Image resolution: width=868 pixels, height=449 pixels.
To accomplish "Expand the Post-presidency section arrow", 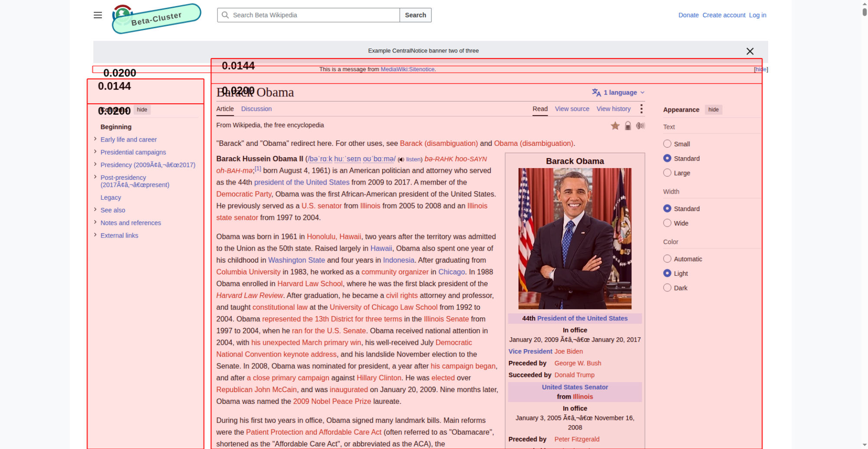I will pos(95,177).
